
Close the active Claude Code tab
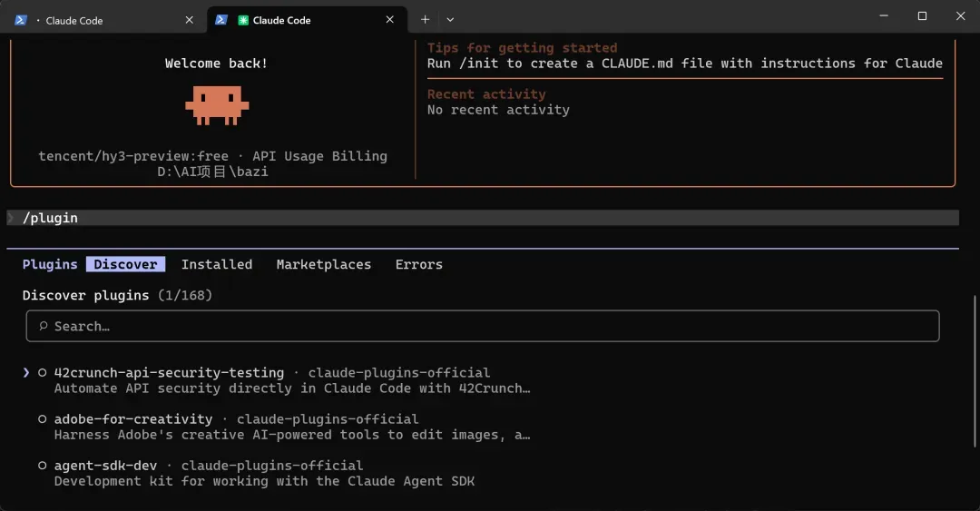click(390, 19)
